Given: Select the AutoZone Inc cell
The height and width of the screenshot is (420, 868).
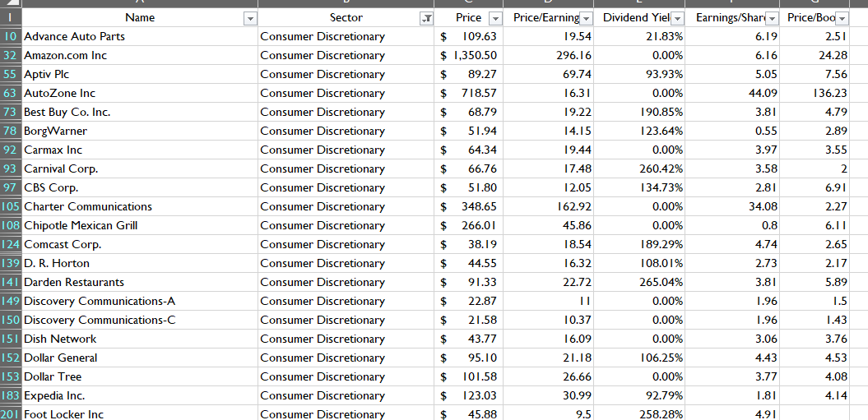Looking at the screenshot, I should [140, 93].
